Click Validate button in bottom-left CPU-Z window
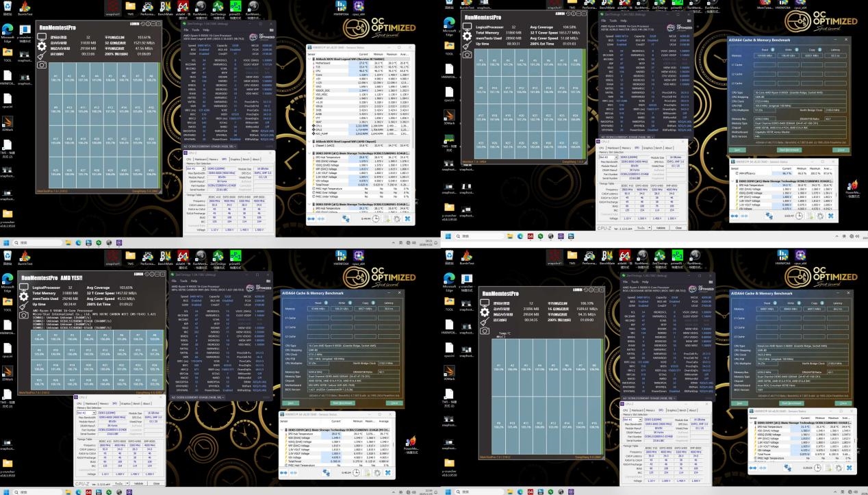The height and width of the screenshot is (495, 868). 138,483
